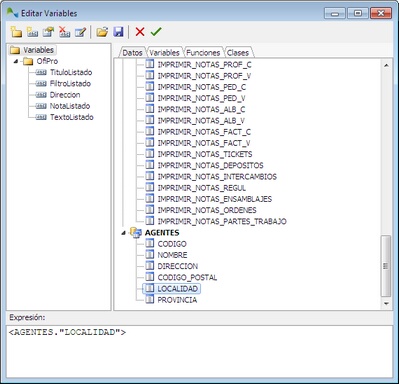Screen dimensions: 399x384
Task: Click the AGENTES table icon
Action: pos(136,233)
